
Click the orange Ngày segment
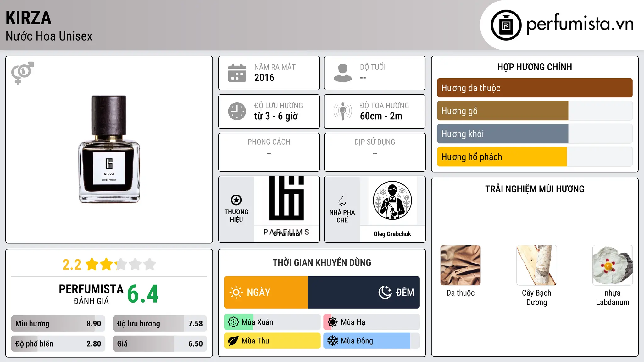pyautogui.click(x=266, y=292)
